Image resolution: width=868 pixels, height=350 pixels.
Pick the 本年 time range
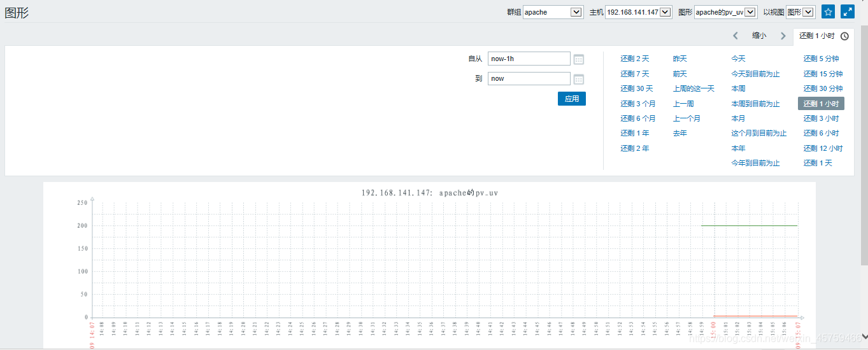[x=738, y=148]
